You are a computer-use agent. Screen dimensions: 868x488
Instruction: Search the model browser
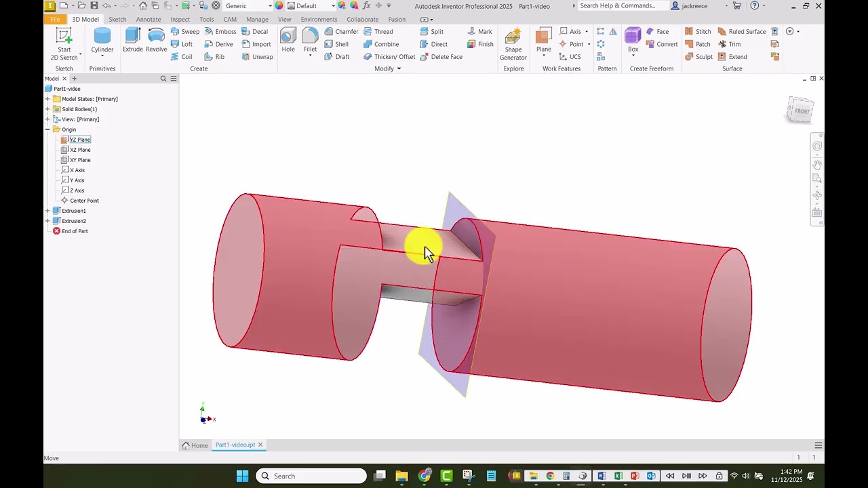(x=163, y=79)
